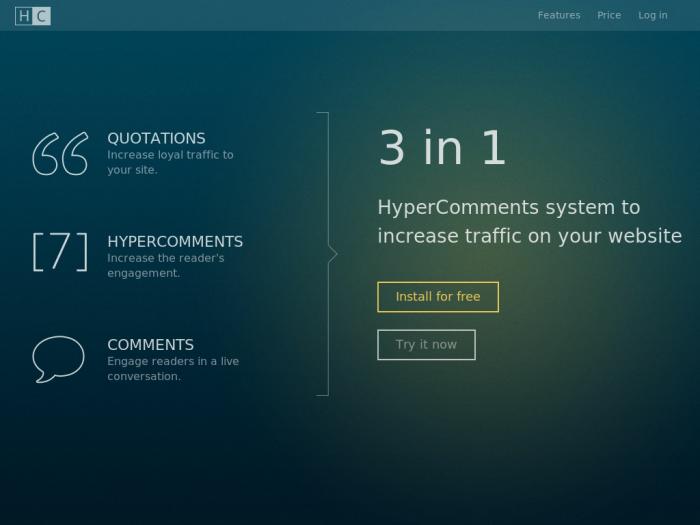The image size is (700, 525).
Task: Click the QUOTATIONS heading
Action: coord(156,138)
